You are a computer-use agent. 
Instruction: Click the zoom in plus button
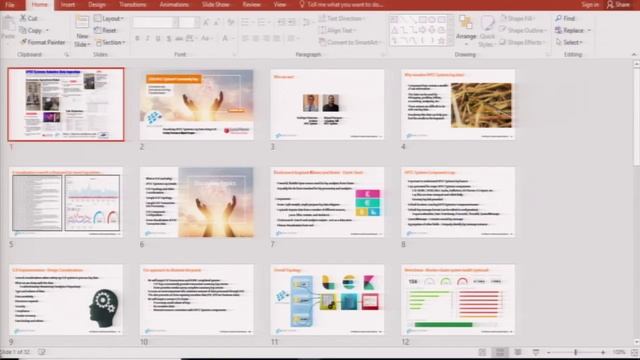tap(603, 352)
